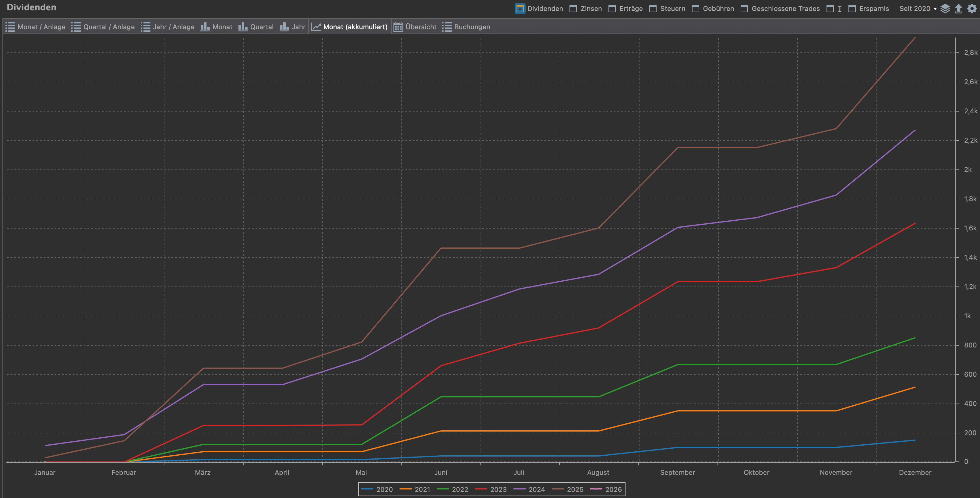Switch to Quartal bar chart view
Viewport: 980px width, 498px height.
[256, 27]
